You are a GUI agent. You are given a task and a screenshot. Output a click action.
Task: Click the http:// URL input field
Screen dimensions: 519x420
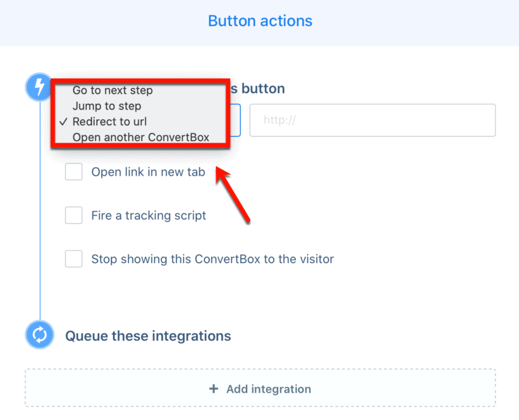(x=372, y=120)
